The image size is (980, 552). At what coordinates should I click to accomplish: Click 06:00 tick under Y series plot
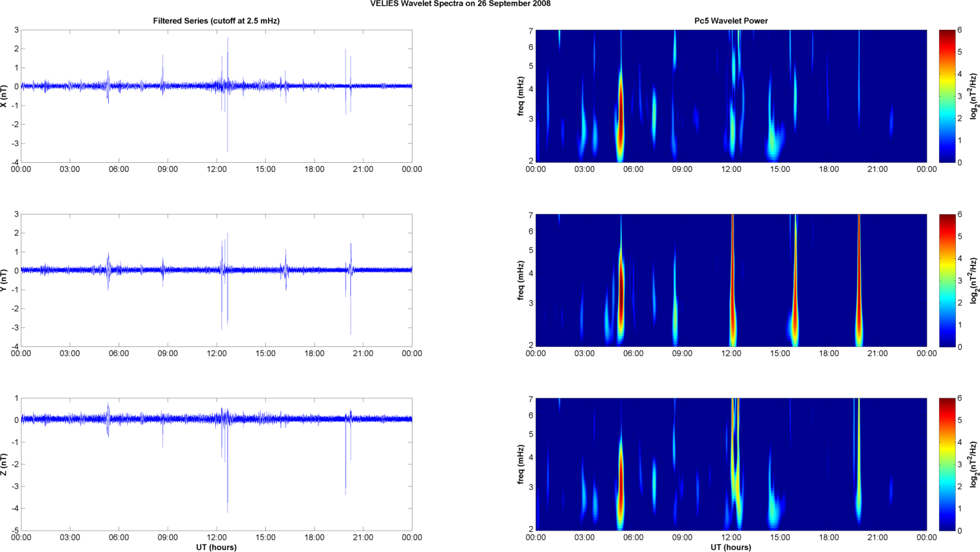[119, 354]
